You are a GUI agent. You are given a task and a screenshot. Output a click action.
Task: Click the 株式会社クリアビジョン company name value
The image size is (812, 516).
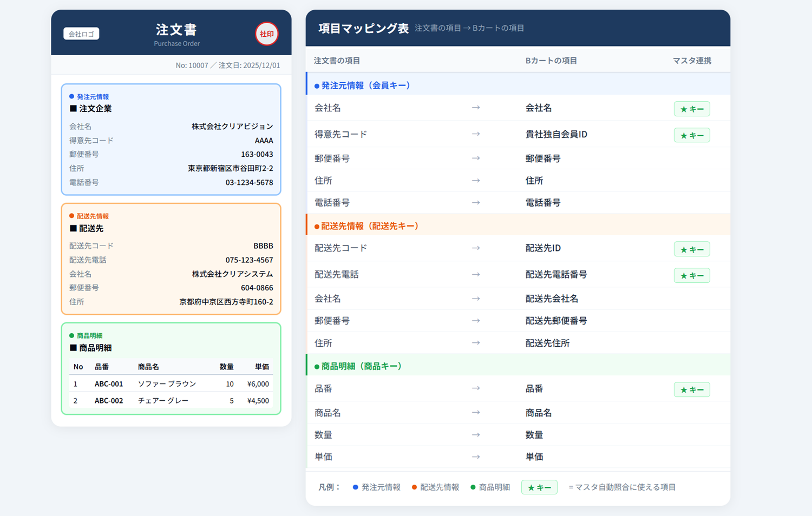click(x=232, y=127)
